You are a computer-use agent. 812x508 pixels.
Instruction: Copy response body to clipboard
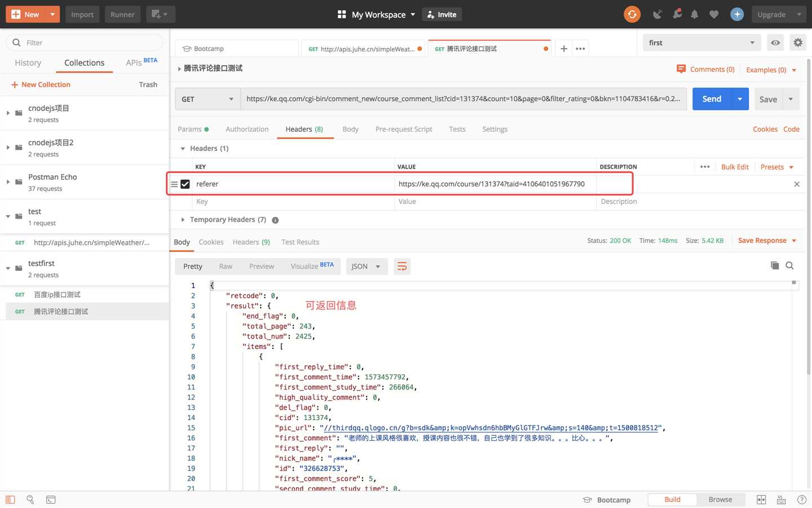[775, 265]
